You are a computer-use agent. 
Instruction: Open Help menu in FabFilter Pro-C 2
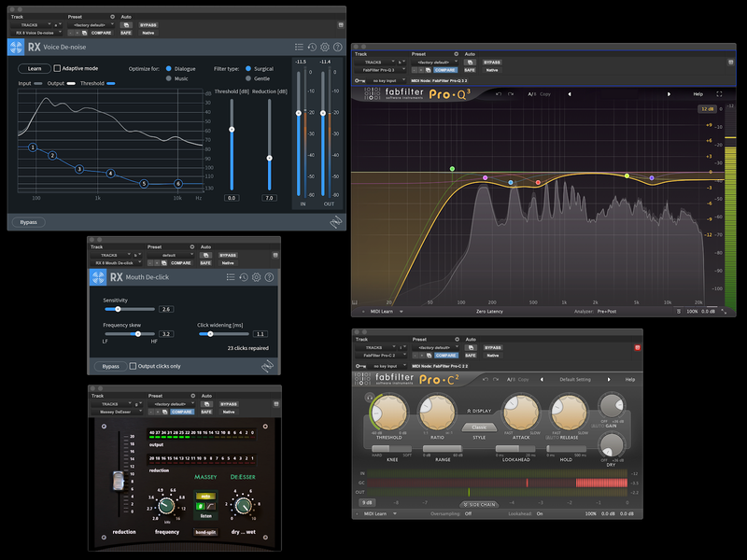(x=629, y=380)
